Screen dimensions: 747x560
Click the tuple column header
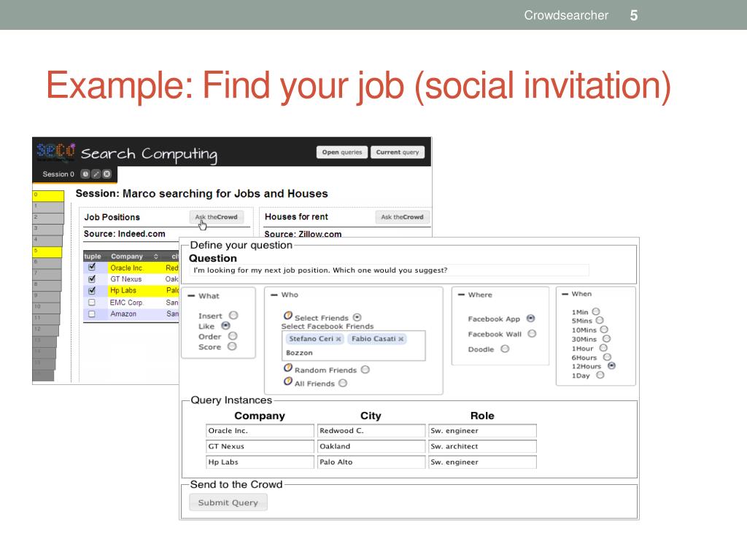click(93, 257)
